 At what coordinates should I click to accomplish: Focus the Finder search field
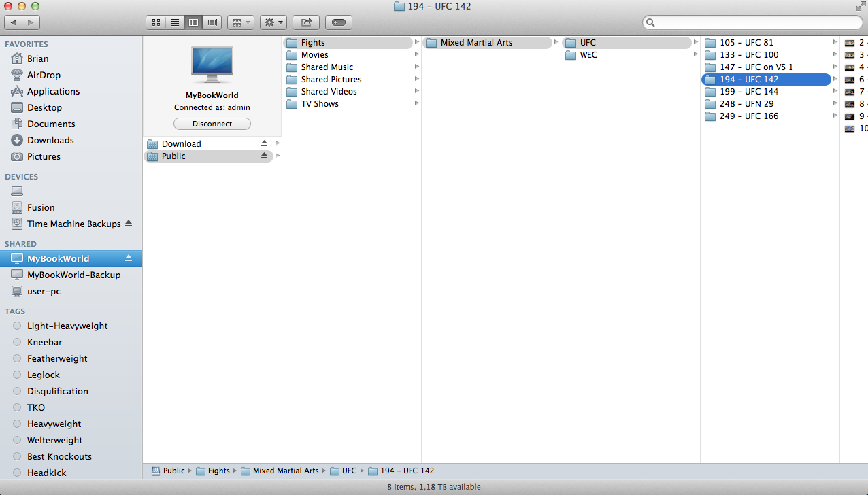(752, 22)
